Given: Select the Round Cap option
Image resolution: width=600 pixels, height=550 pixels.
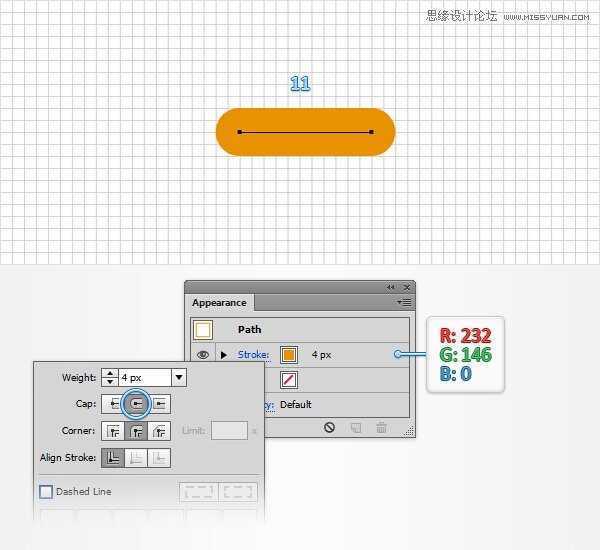Looking at the screenshot, I should coord(136,404).
